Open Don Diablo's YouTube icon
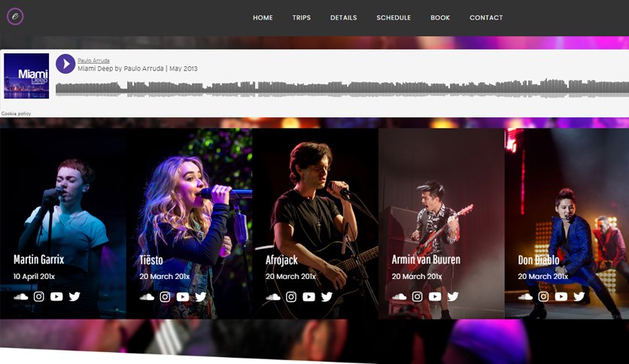The width and height of the screenshot is (629, 364). (561, 296)
